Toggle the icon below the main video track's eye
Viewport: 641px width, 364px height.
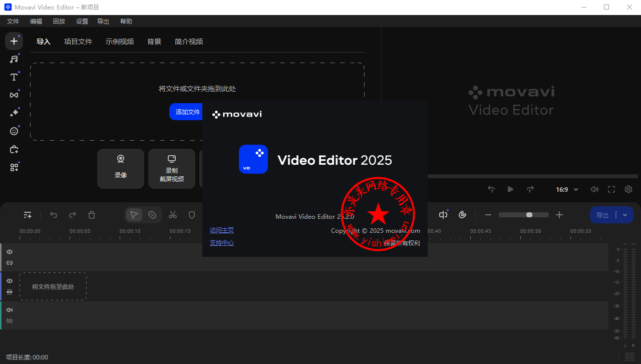point(10,292)
